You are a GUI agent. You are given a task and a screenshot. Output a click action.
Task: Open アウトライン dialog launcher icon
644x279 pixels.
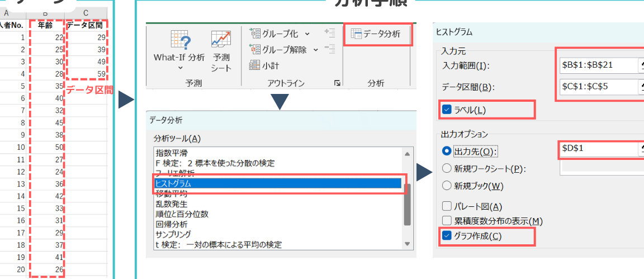(337, 83)
